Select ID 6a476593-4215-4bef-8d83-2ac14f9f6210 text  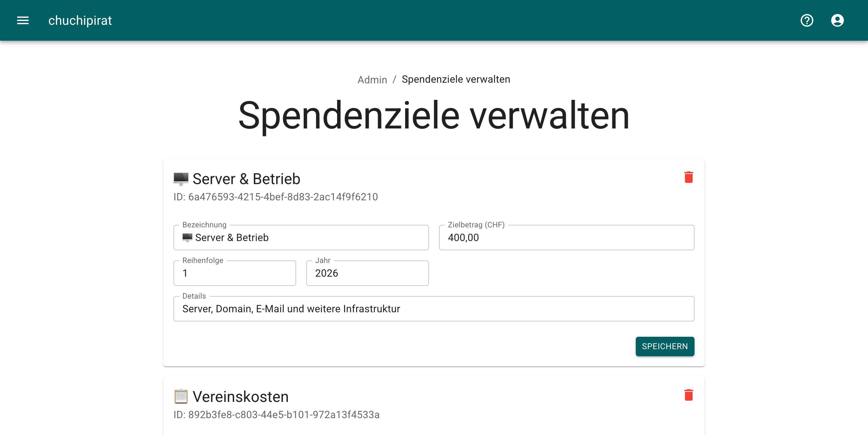(276, 197)
